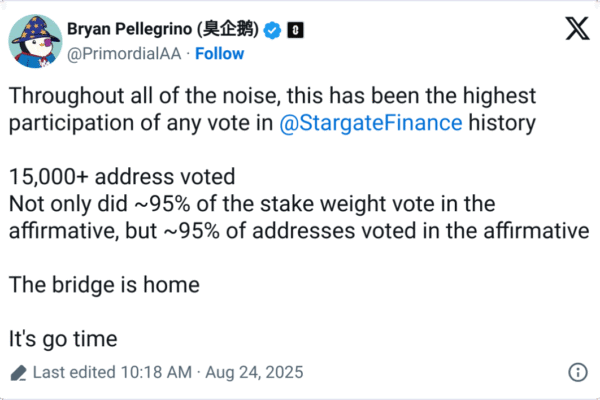Click the "It's go time" line
The height and width of the screenshot is (400, 600).
pos(62,338)
